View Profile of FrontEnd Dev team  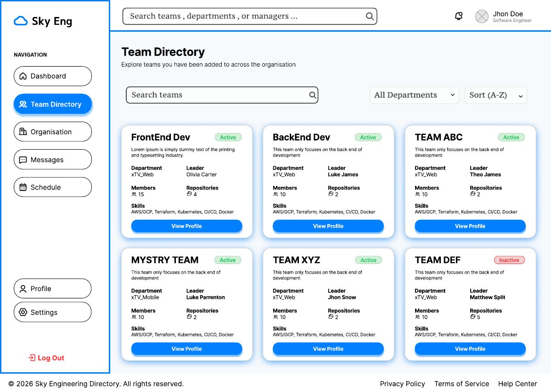click(x=187, y=226)
